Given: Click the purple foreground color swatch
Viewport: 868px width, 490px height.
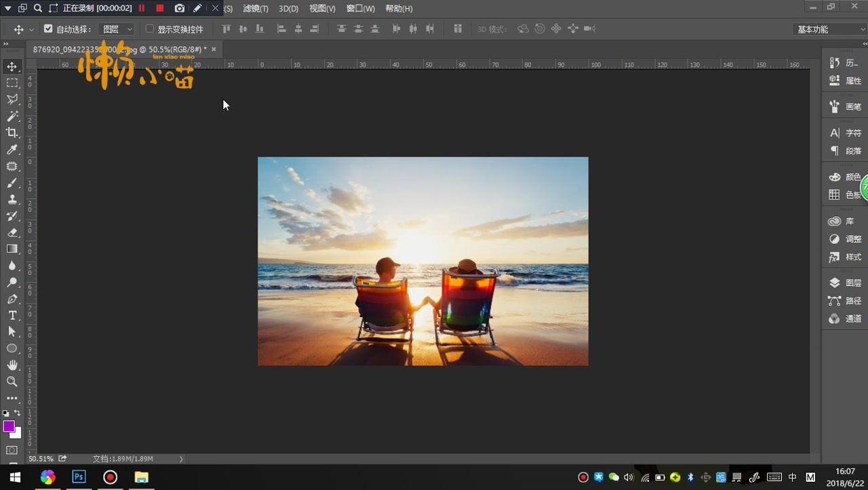Looking at the screenshot, I should (x=9, y=426).
